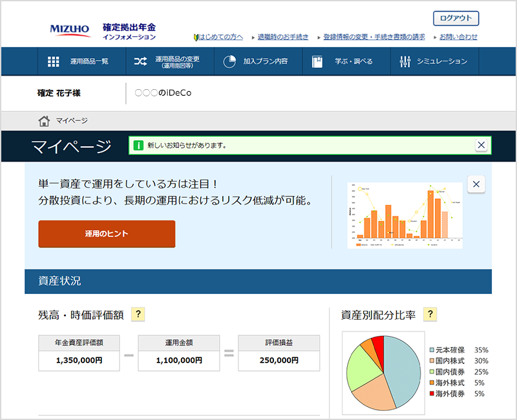The image size is (517, 420).
Task: Click the 運用のヒント button
Action: click(x=107, y=234)
